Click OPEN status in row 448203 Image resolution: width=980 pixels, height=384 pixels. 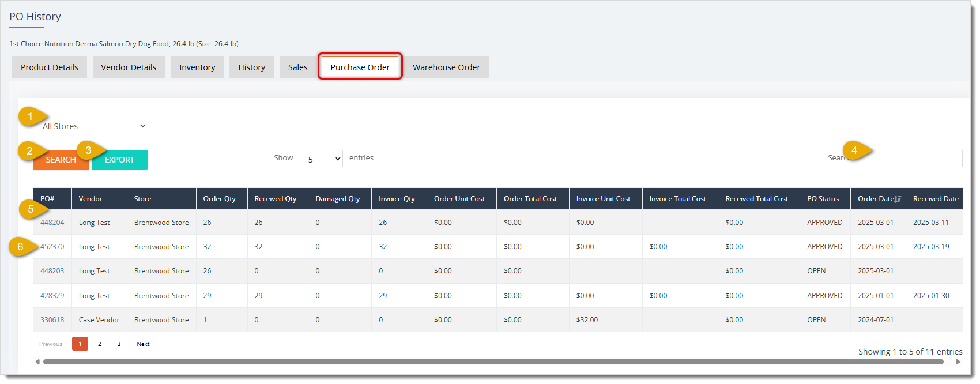(816, 271)
